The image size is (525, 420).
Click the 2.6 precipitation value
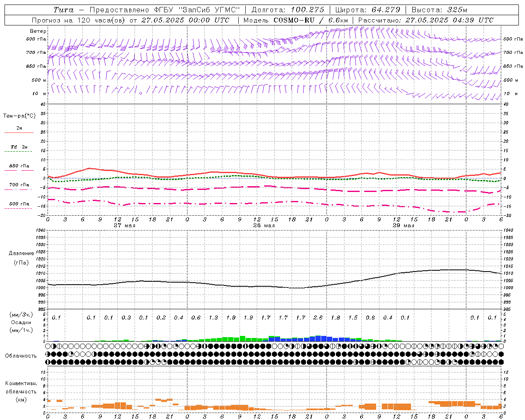[x=318, y=317]
